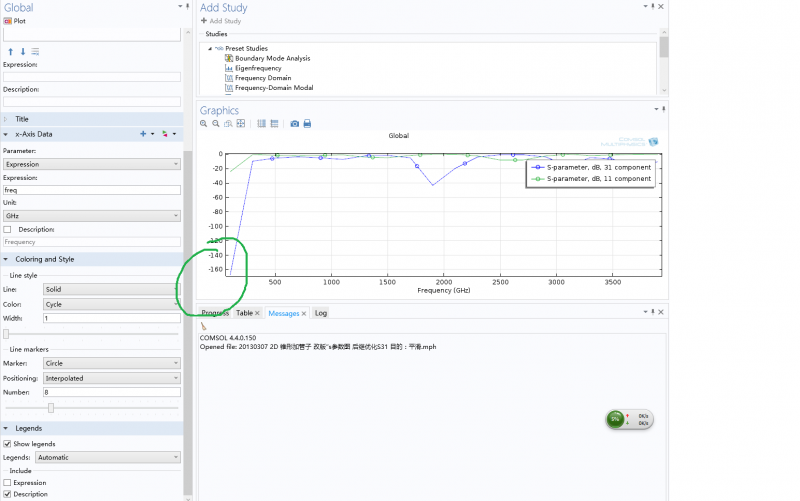This screenshot has width=800, height=501.
Task: Click the blue plus icon in x-Axis Data
Action: [143, 134]
